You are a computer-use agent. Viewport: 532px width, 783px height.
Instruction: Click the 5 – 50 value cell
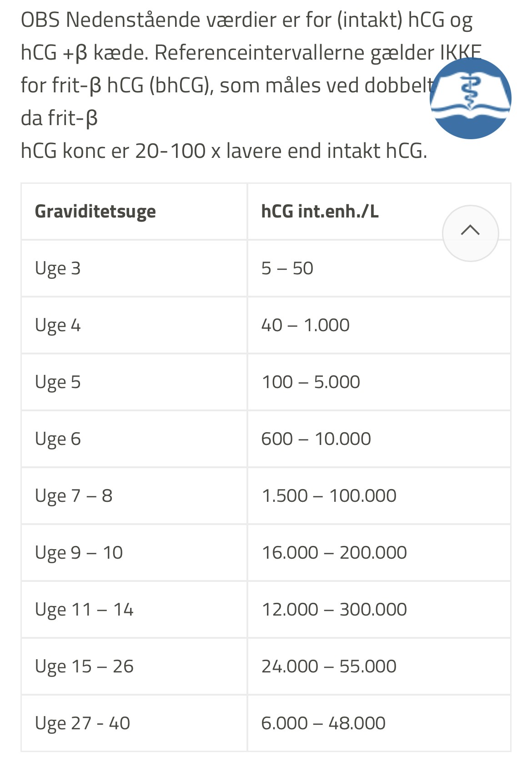tap(287, 268)
